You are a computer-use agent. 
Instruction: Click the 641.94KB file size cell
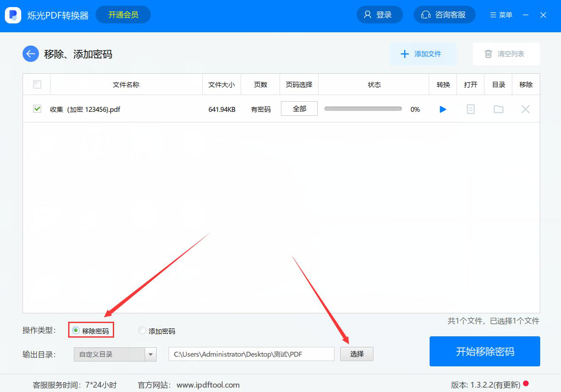coord(222,109)
